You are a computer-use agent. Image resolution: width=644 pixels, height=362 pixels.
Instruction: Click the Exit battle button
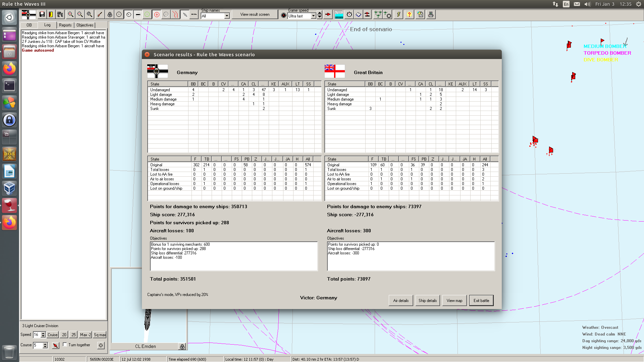click(481, 300)
